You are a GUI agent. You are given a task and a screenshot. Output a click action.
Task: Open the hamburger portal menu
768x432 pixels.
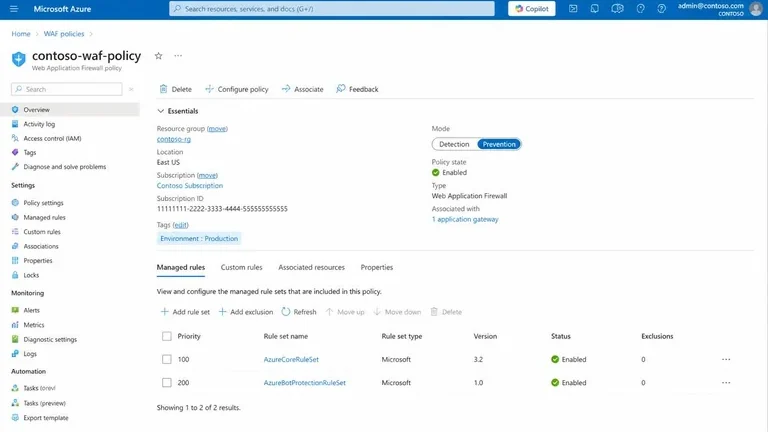(14, 9)
